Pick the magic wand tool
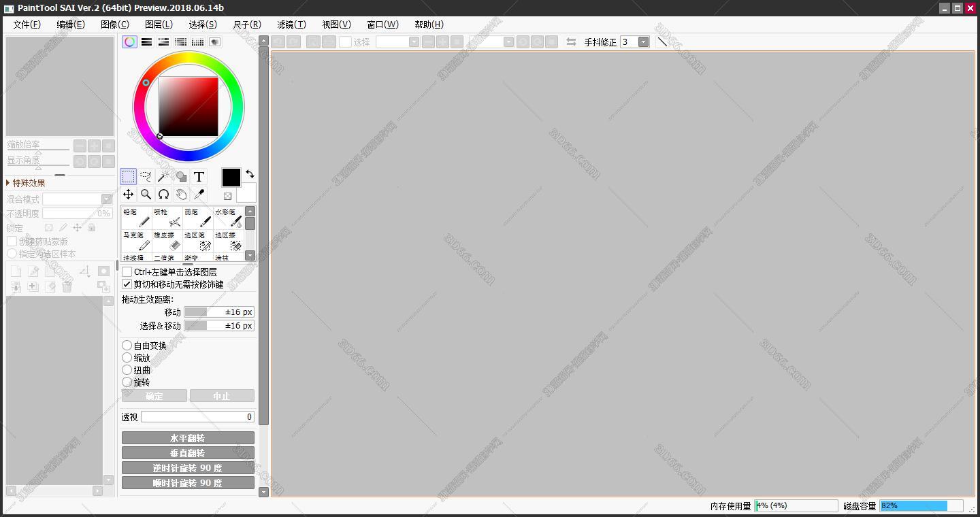 click(163, 177)
